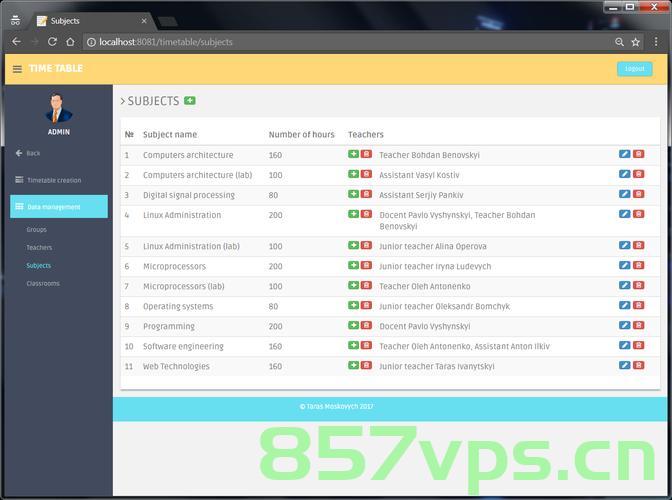The width and height of the screenshot is (672, 500).
Task: Add teacher to Microprocessors 200 row
Action: coord(353,266)
